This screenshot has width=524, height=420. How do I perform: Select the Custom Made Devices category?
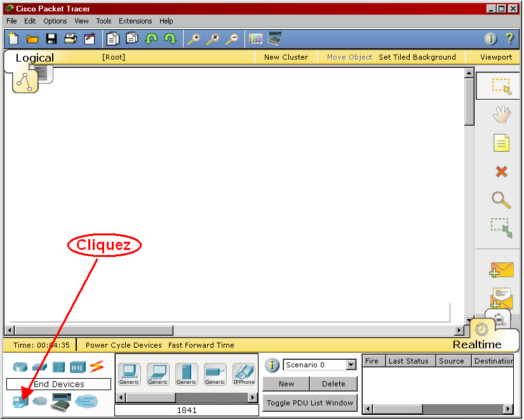pos(61,403)
